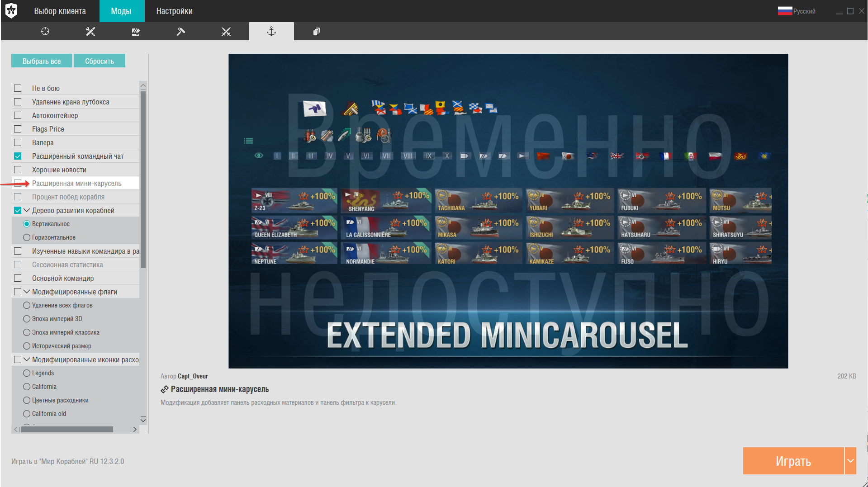
Task: Click the 202 KB size label
Action: click(x=846, y=376)
